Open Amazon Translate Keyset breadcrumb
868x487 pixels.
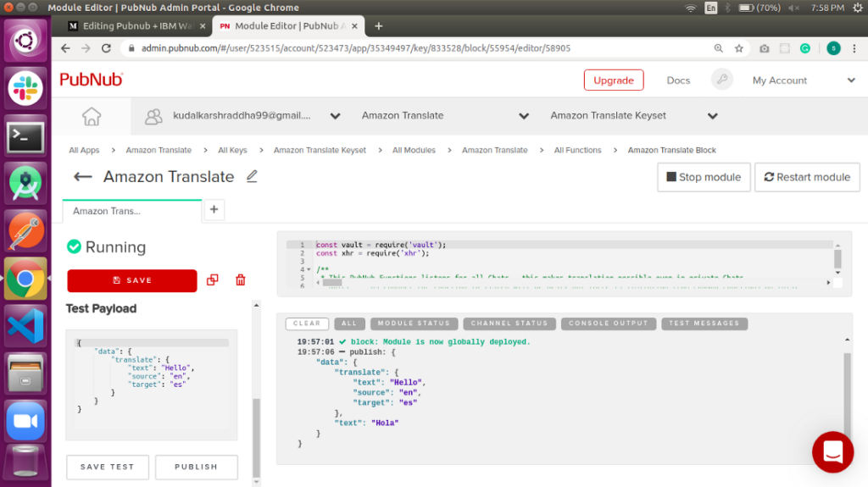[320, 150]
